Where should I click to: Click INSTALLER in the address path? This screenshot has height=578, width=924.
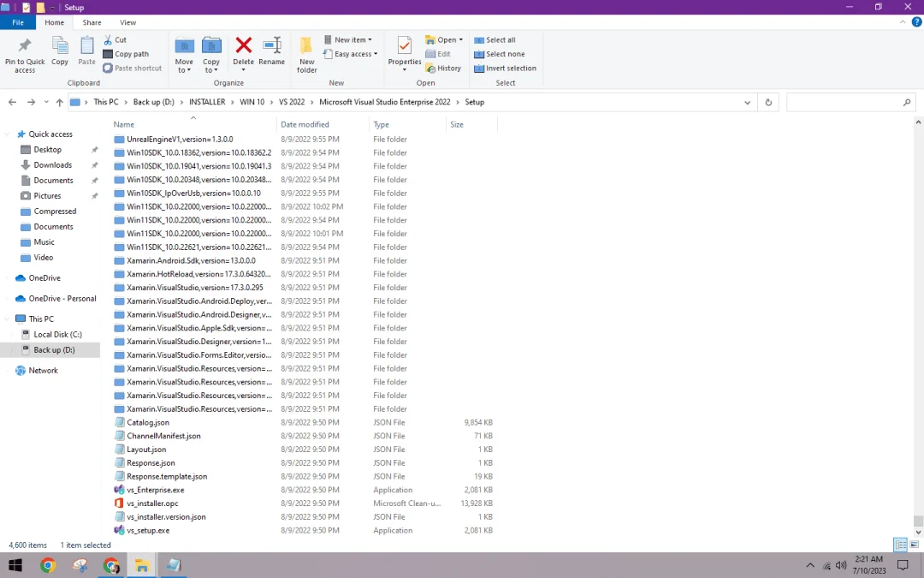coord(207,102)
